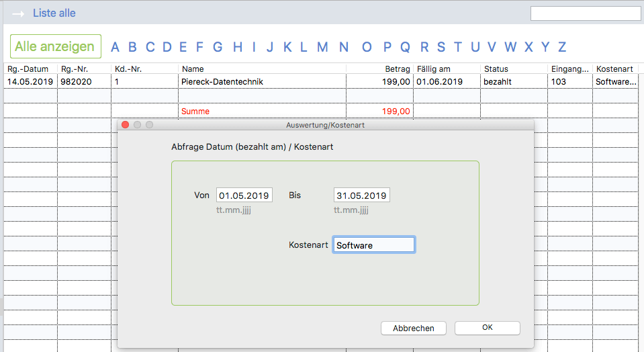Filter names by letter T
Viewport: 644px width, 352px height.
coord(457,47)
